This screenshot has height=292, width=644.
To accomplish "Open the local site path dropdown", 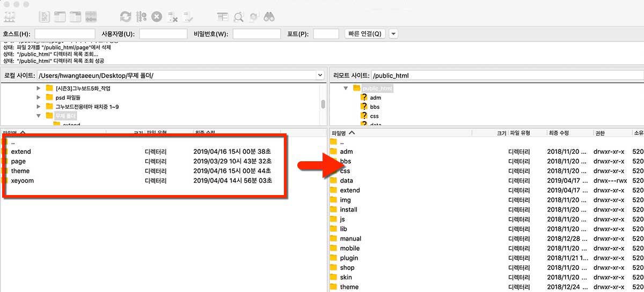I will [320, 76].
